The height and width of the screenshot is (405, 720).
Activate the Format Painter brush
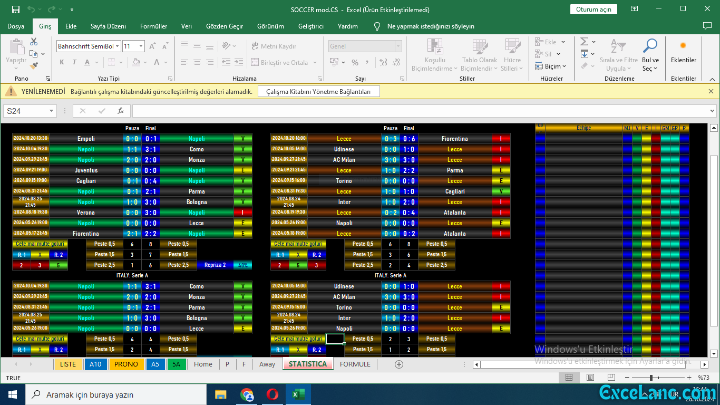coord(34,66)
